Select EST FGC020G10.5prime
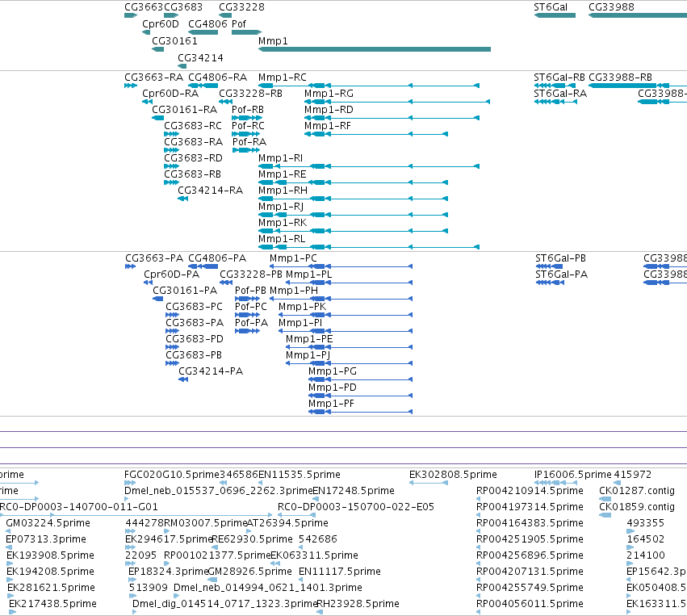This screenshot has height=616, width=687. (x=171, y=475)
